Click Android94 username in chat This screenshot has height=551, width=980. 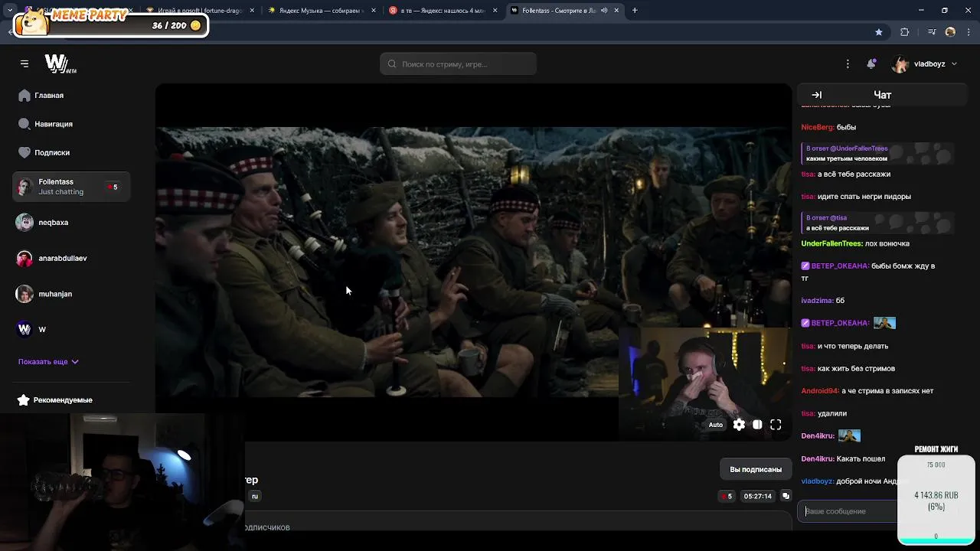pyautogui.click(x=820, y=391)
